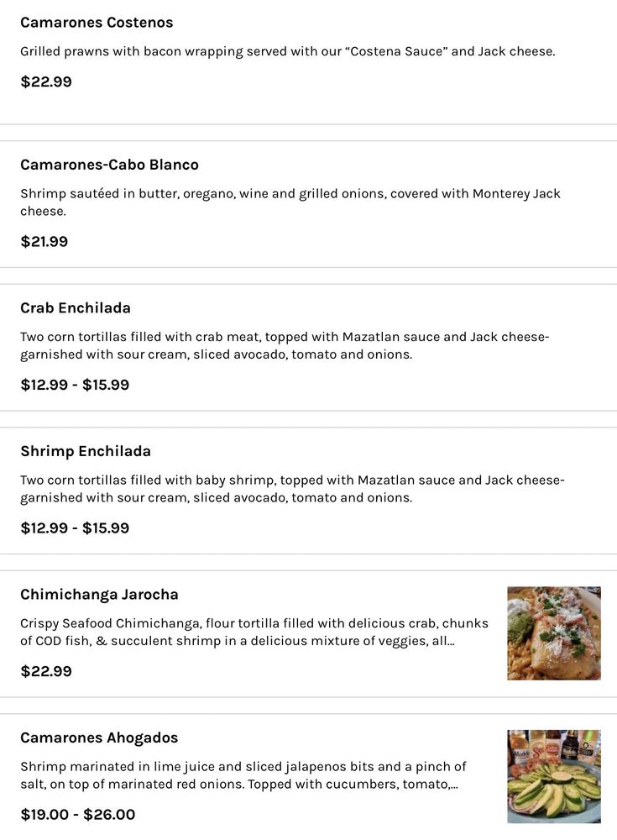Screen dimensions: 617x840
Task: Open the Shrimp Enchilada item title
Action: (x=86, y=451)
